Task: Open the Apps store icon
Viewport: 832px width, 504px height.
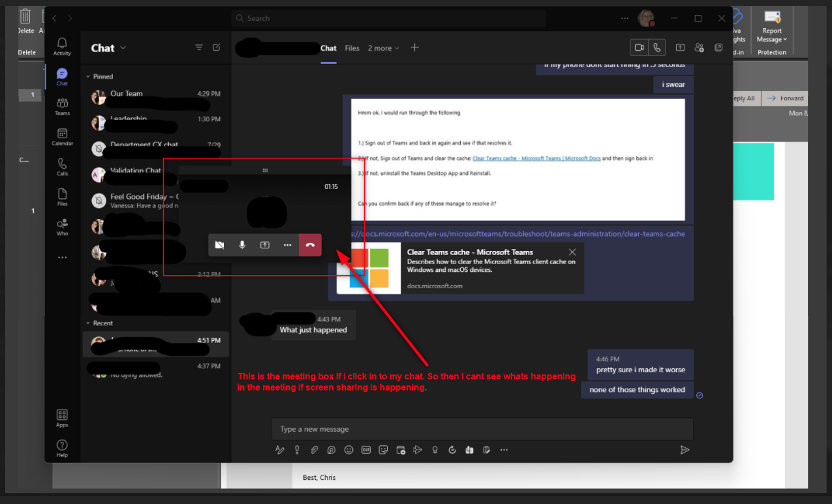Action: (62, 418)
